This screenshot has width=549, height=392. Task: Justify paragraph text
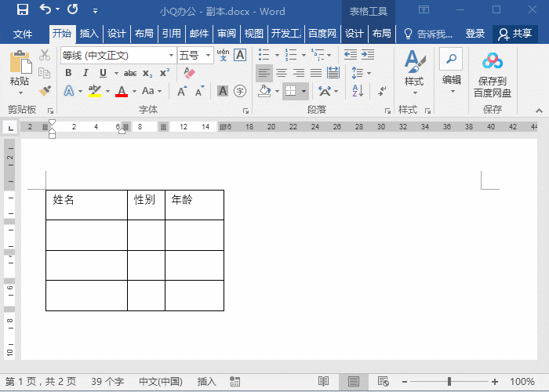click(x=316, y=73)
